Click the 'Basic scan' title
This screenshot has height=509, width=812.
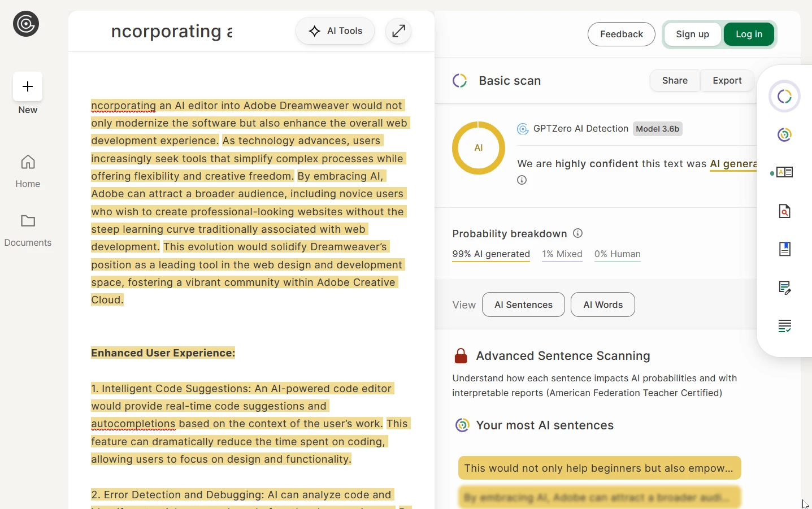tap(510, 81)
